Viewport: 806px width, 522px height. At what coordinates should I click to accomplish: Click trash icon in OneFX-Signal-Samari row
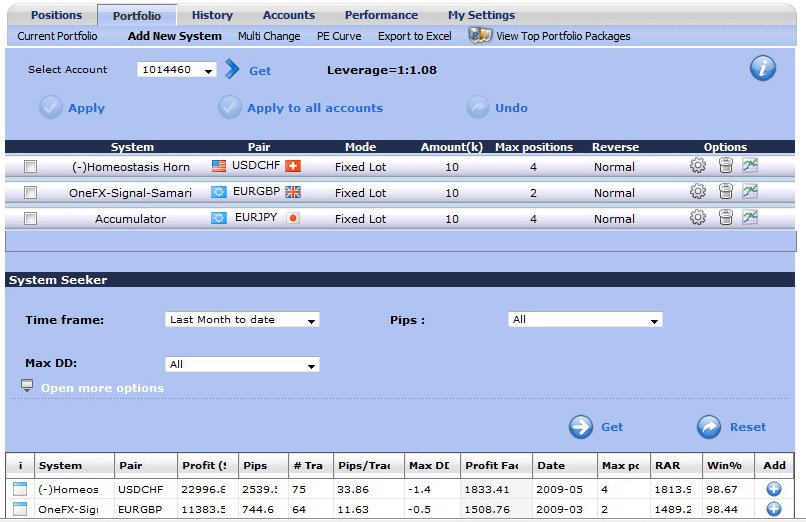pos(725,191)
